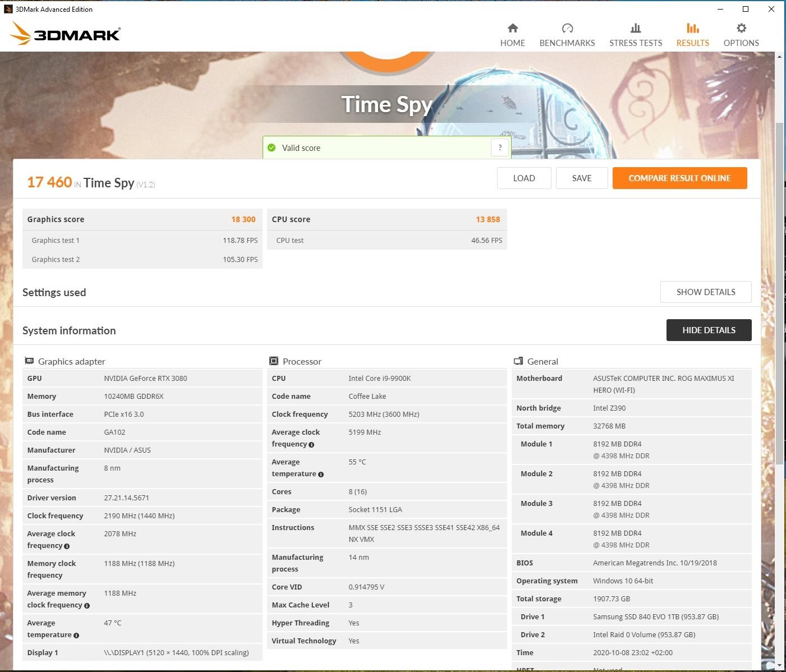Select the RESULTS tab
786x672 pixels.
tap(693, 35)
